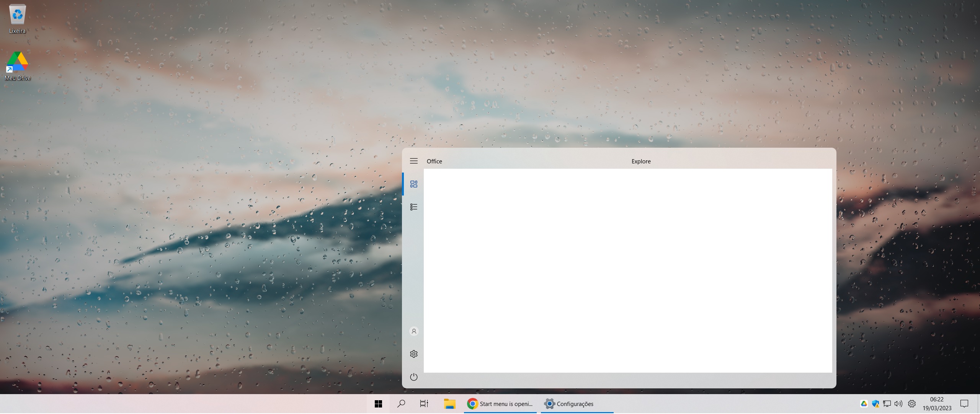Select the pinned tiles view icon

[414, 184]
